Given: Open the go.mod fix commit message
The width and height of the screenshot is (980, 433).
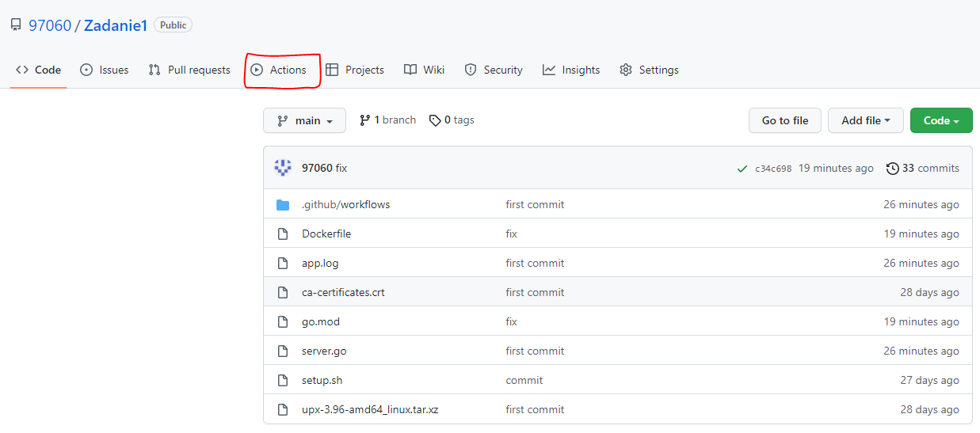Looking at the screenshot, I should coord(512,322).
